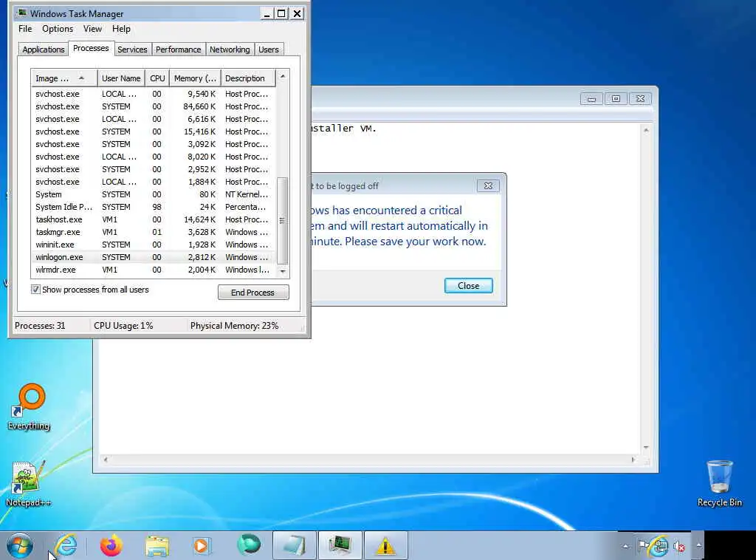Switch to the Applications tab
The width and height of the screenshot is (756, 560).
point(44,49)
